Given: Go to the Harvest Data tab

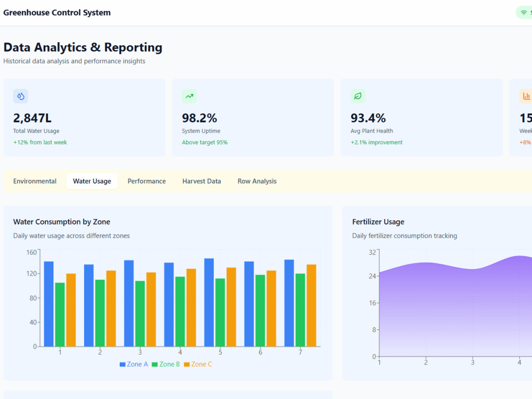Looking at the screenshot, I should 202,181.
